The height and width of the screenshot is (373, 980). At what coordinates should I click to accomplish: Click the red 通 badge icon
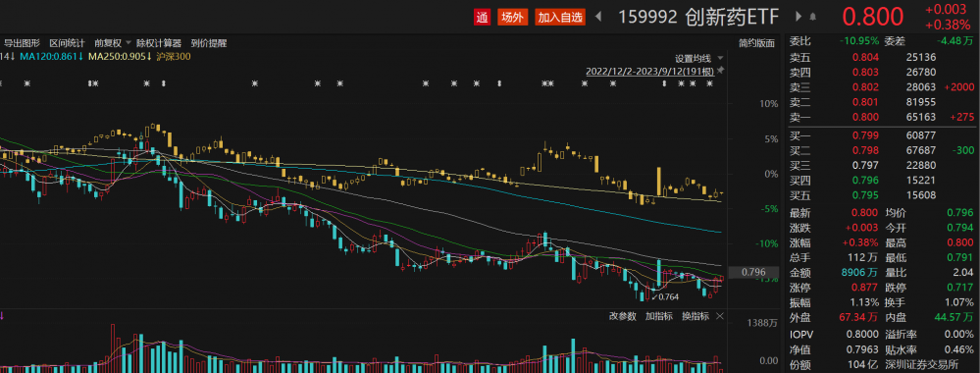482,18
